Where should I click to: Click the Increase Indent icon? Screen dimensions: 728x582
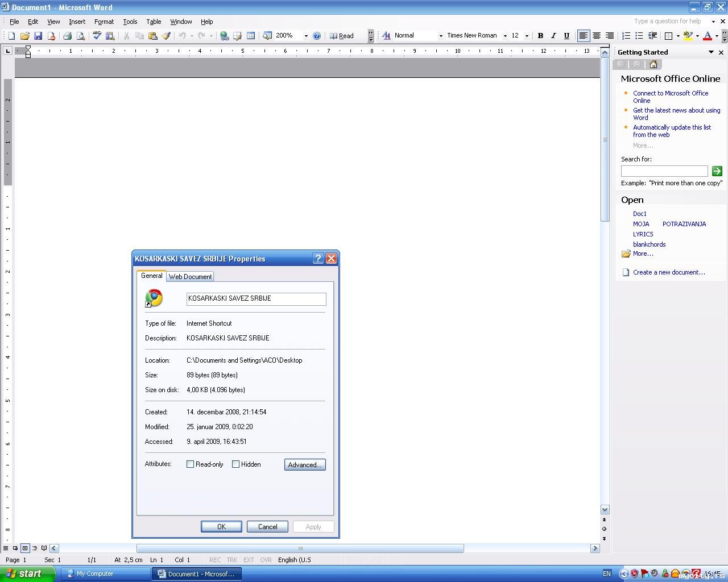(652, 36)
